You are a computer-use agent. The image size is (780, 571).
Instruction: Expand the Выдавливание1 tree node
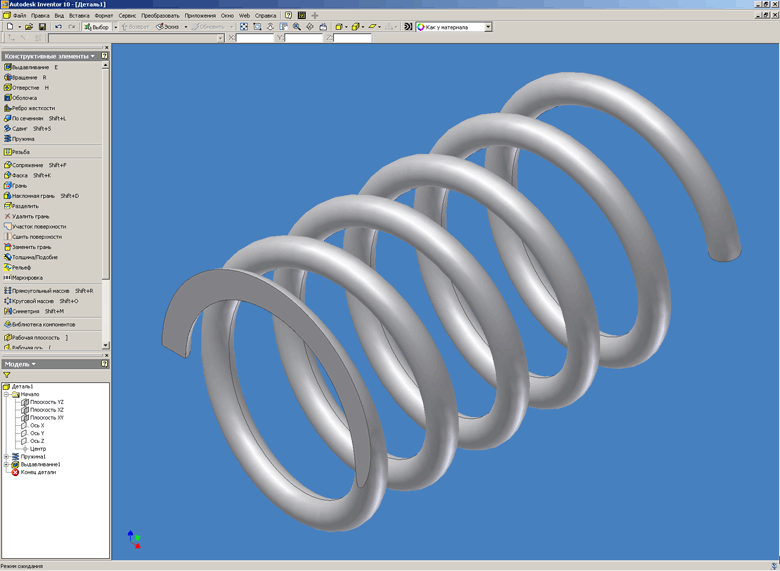(x=6, y=465)
